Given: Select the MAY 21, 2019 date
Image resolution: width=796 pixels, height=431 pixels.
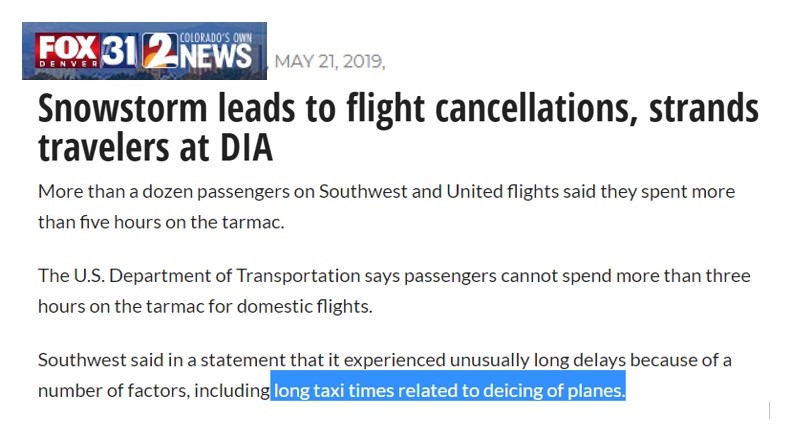Looking at the screenshot, I should pos(329,61).
